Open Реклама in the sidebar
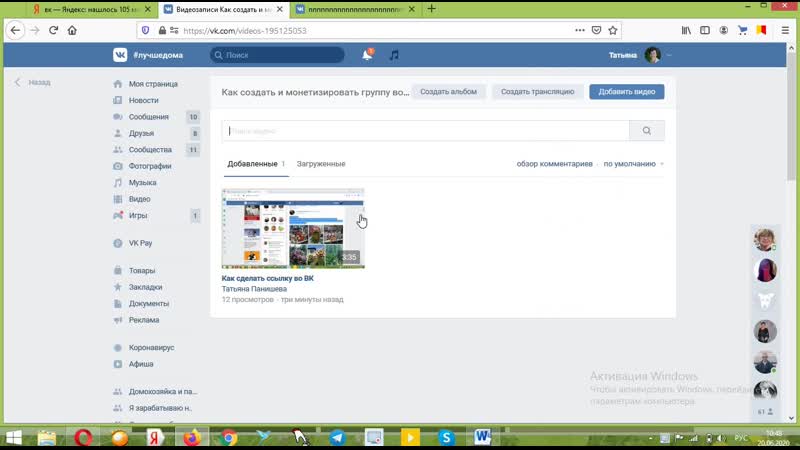The image size is (800, 450). point(144,320)
